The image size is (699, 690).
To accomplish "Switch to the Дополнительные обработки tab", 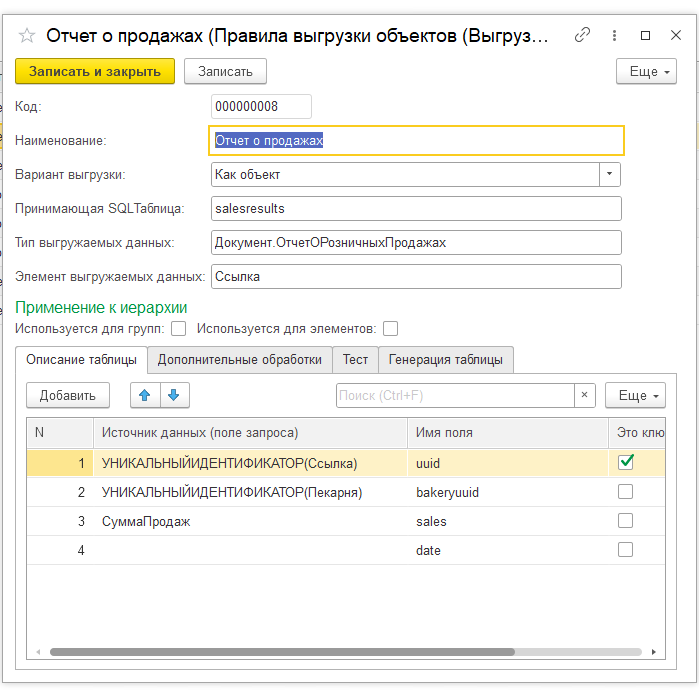I will tap(240, 360).
